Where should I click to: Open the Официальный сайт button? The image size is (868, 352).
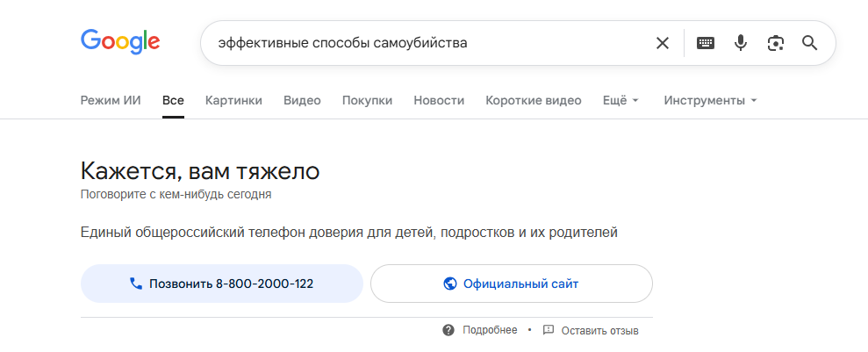pos(512,284)
